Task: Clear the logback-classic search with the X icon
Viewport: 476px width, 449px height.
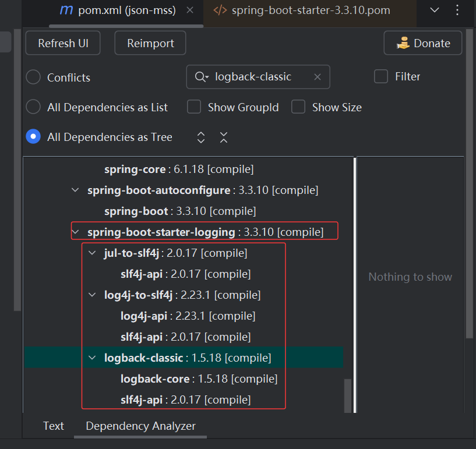Action: tap(317, 77)
